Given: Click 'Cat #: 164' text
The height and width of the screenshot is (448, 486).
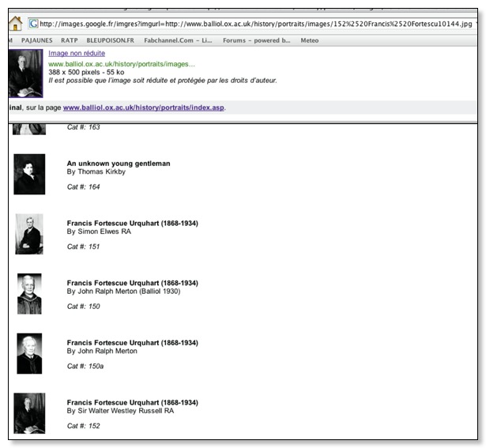Looking at the screenshot, I should point(84,186).
